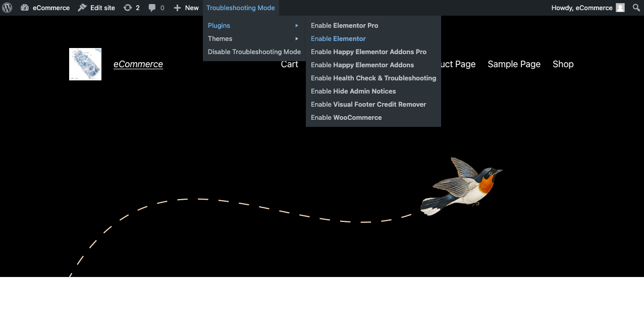Open the Shop navigation link
Viewport: 644px width, 323px height.
563,64
